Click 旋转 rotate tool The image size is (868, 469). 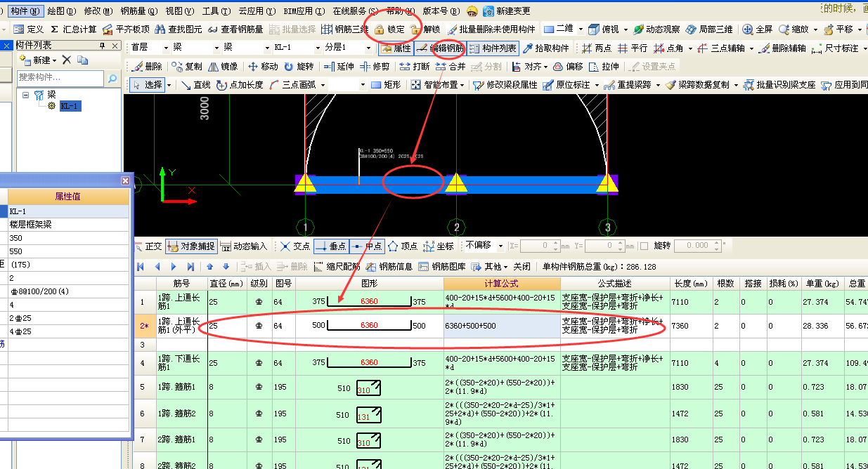point(299,67)
